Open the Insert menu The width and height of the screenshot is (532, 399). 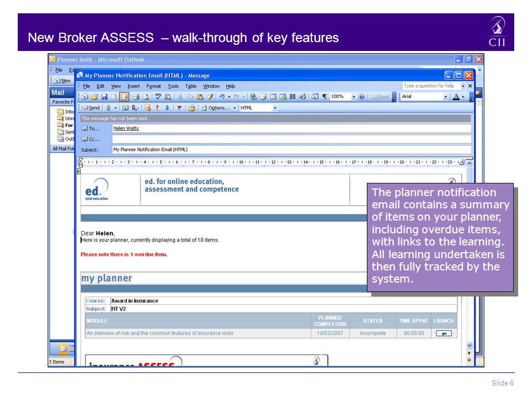pos(134,86)
